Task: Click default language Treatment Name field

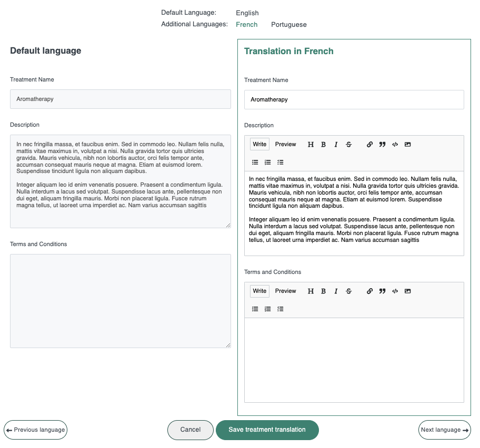Action: (121, 99)
